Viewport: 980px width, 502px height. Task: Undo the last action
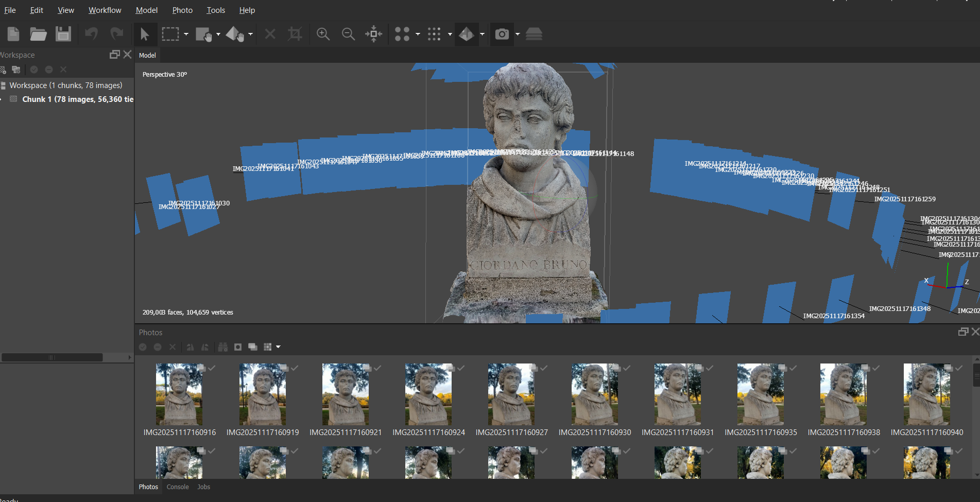[91, 34]
